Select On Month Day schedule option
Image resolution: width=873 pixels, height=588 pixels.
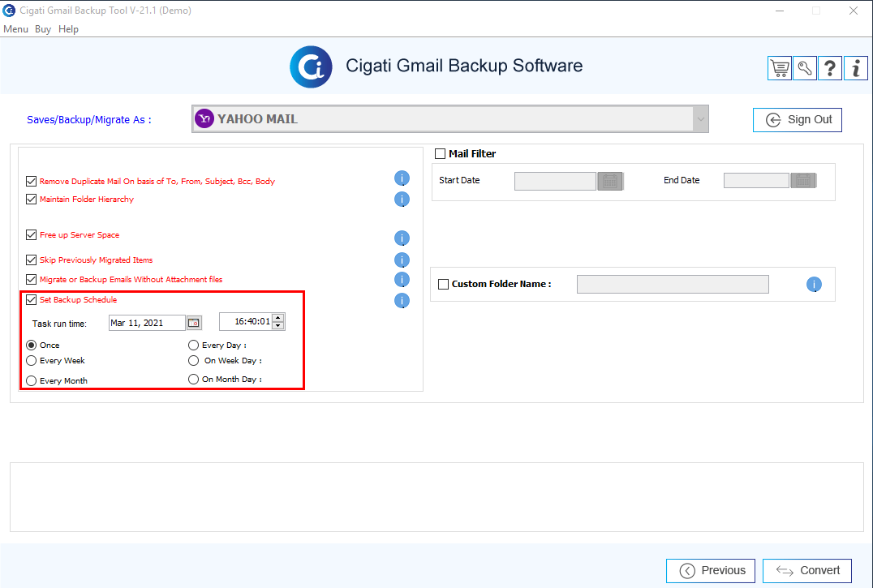(193, 379)
